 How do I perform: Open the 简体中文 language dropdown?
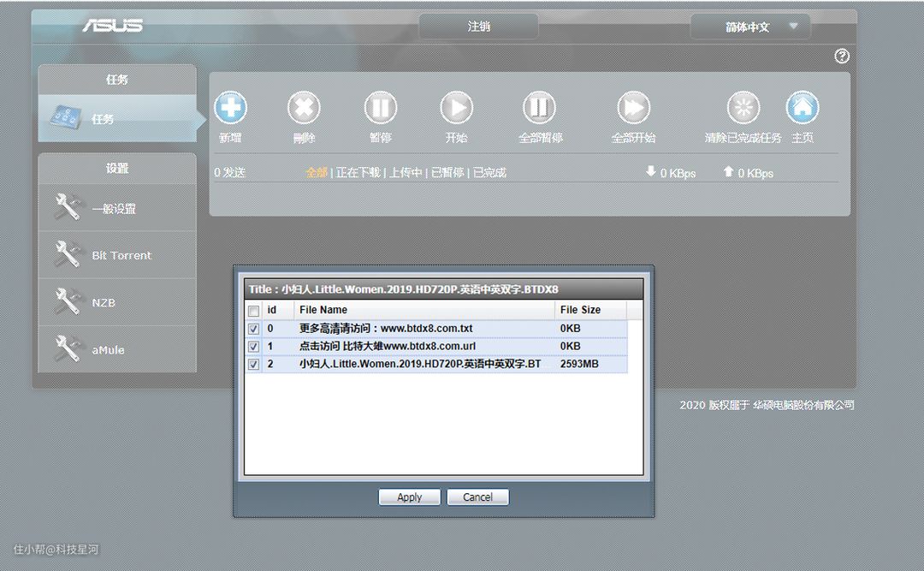click(x=749, y=27)
